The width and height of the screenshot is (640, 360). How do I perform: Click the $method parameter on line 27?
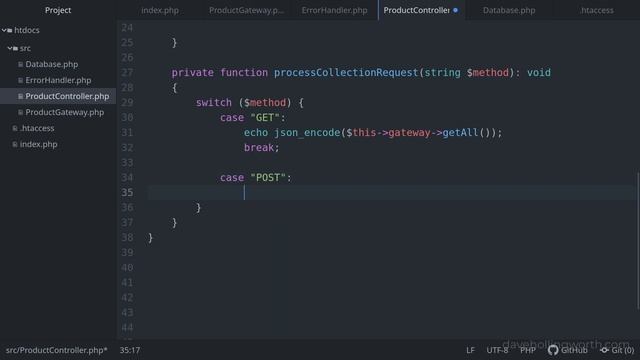[x=488, y=73]
